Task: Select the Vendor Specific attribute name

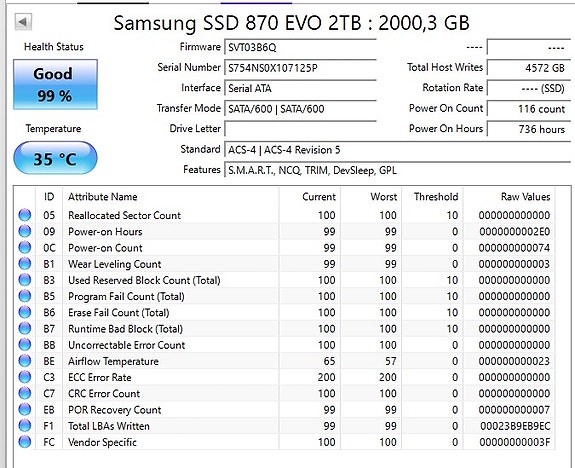Action: [x=102, y=442]
